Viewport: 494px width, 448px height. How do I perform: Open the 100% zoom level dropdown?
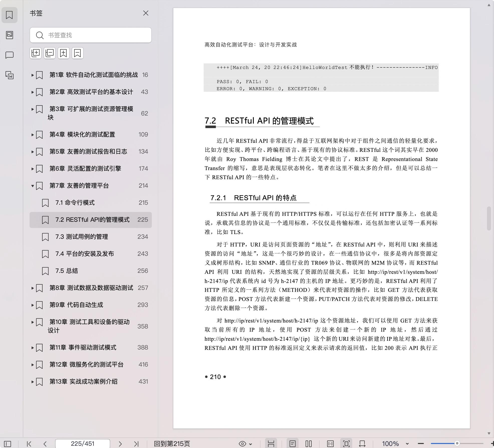(x=395, y=444)
